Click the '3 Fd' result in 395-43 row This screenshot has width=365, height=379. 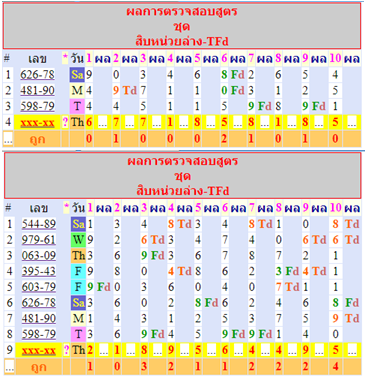[x=288, y=271]
